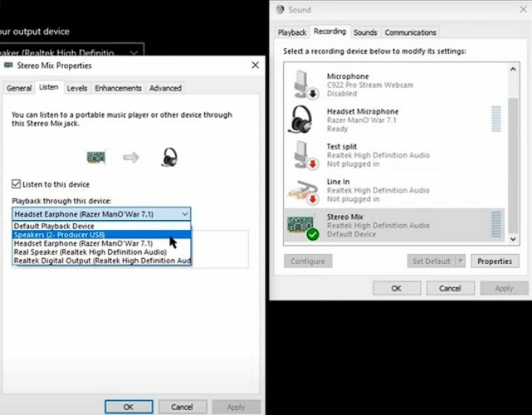Switch to the Levels tab
The height and width of the screenshot is (415, 532).
77,88
